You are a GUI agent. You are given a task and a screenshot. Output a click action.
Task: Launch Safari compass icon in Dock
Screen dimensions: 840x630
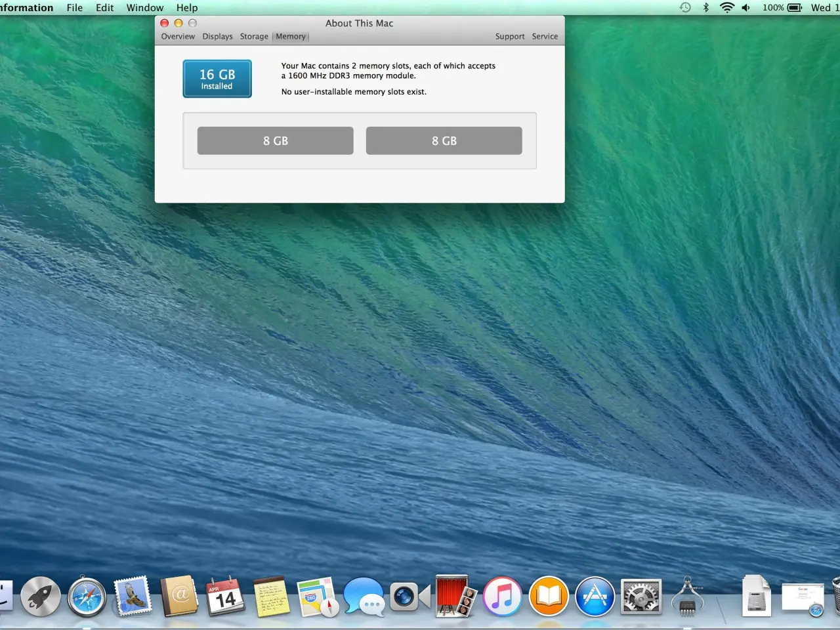tap(87, 597)
